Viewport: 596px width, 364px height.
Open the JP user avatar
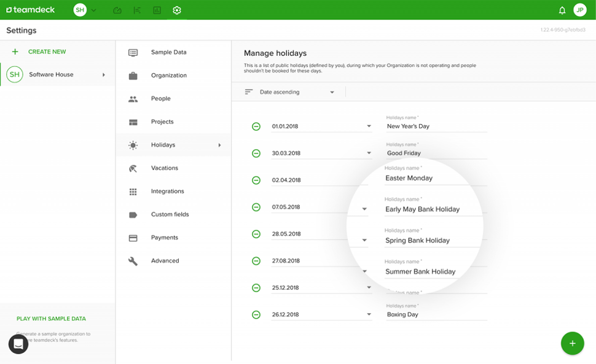[x=579, y=10]
